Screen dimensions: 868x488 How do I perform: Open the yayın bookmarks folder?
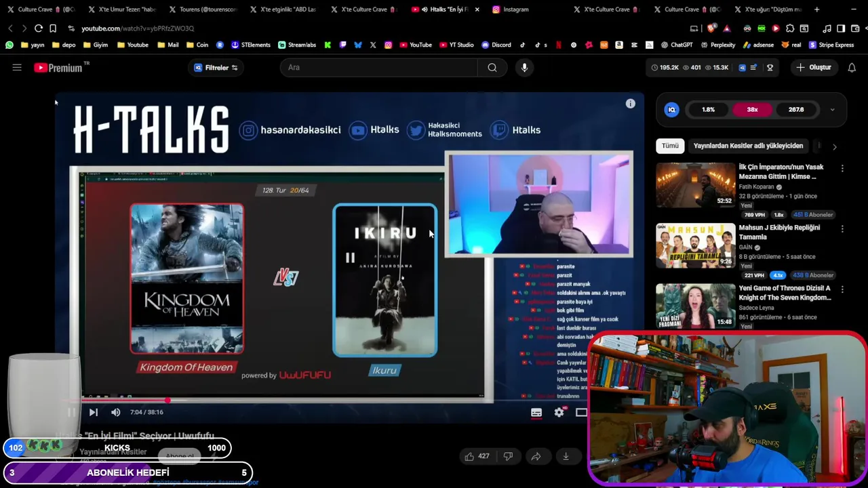click(x=33, y=45)
